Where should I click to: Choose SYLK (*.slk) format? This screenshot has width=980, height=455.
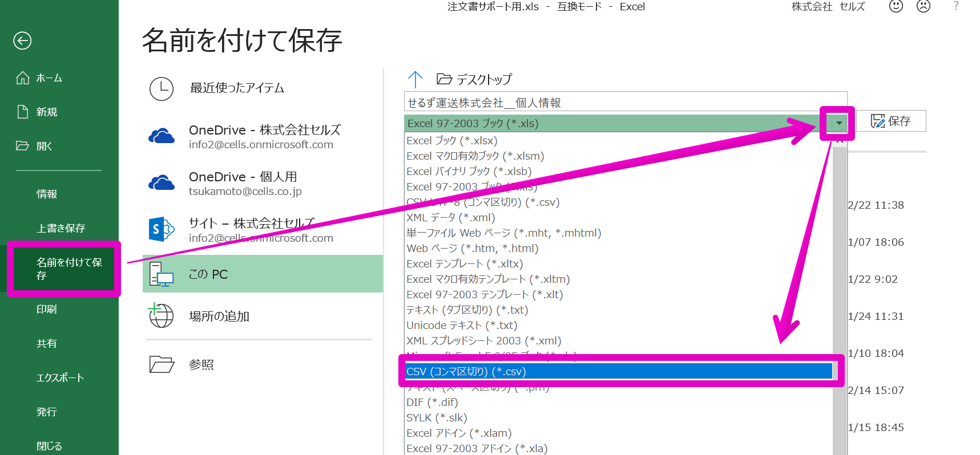click(437, 417)
